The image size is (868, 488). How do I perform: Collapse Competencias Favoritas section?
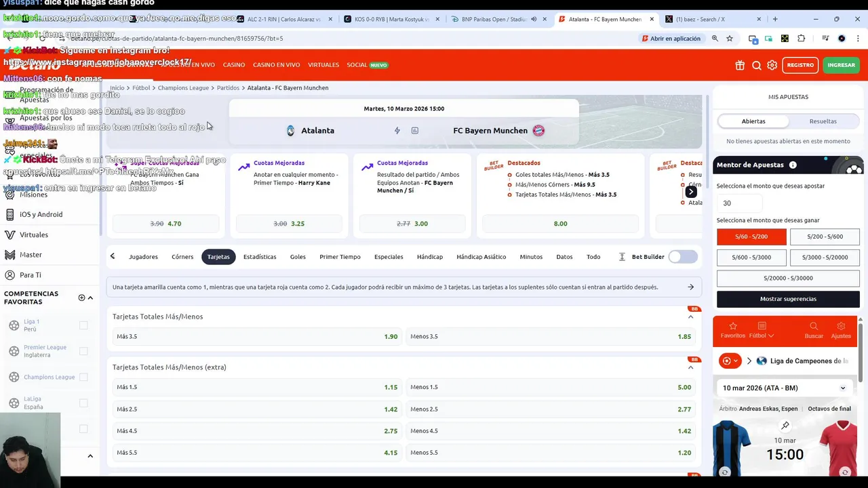[90, 298]
